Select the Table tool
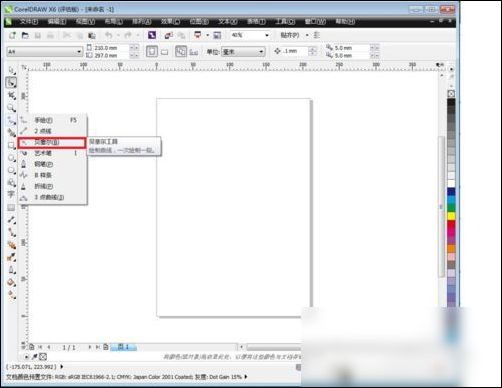The height and width of the screenshot is (388, 502). 11,207
